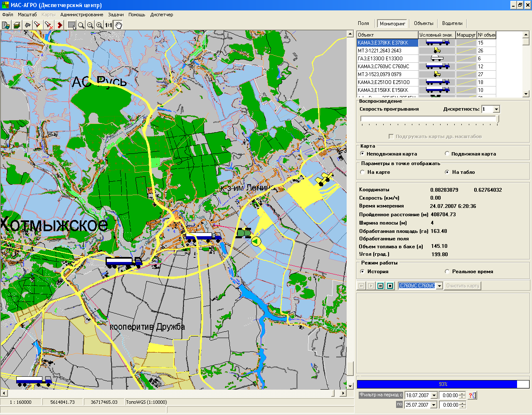Screen dimensions: 532x415
Task: Click the flashlight search-on-map icon
Action: coord(38,25)
